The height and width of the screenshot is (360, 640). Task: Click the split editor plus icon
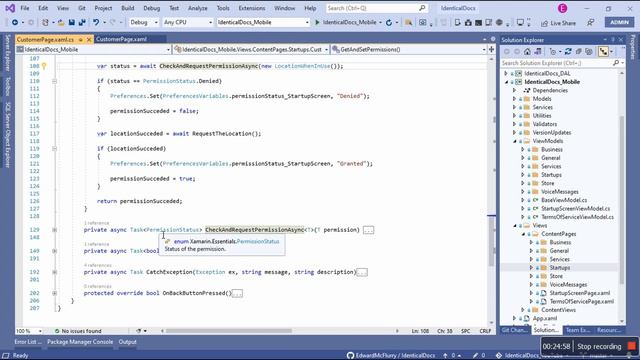click(x=491, y=49)
